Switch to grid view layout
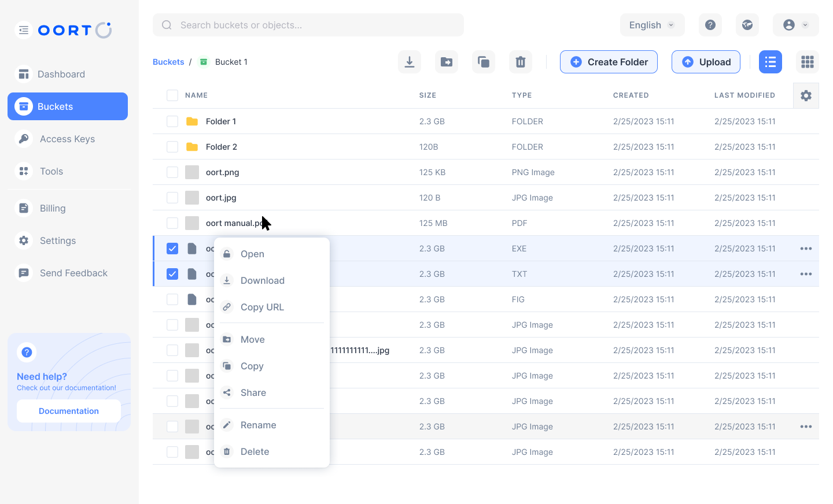 pyautogui.click(x=808, y=62)
